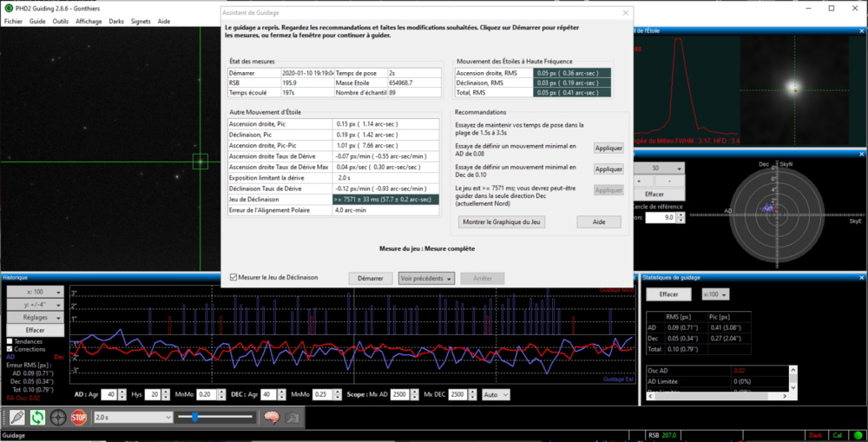Enable Tendances checkbox in Historique
This screenshot has height=442, width=868.
[x=10, y=342]
